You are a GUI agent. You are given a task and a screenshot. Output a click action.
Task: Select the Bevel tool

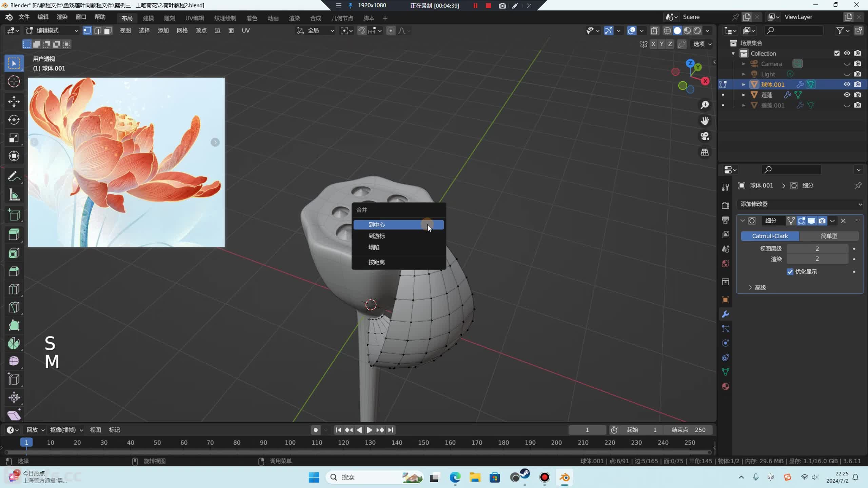pyautogui.click(x=14, y=271)
